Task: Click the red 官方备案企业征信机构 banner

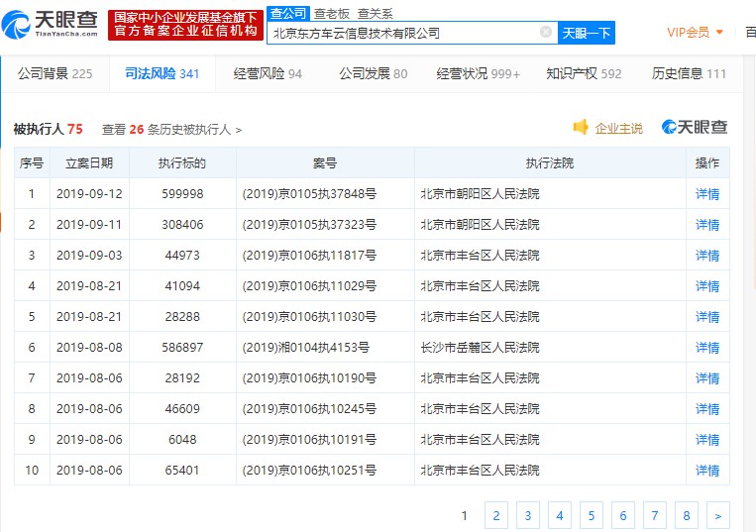Action: click(x=185, y=25)
